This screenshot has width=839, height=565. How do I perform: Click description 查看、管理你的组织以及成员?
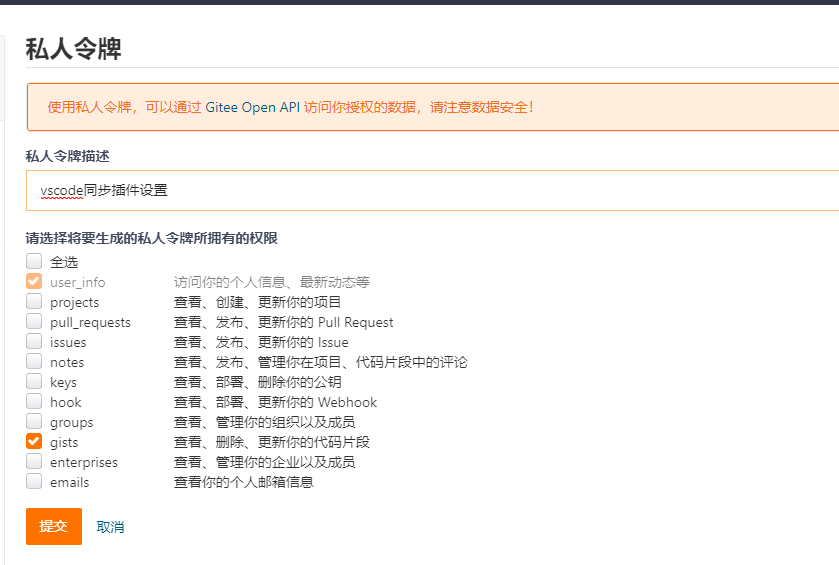click(264, 422)
